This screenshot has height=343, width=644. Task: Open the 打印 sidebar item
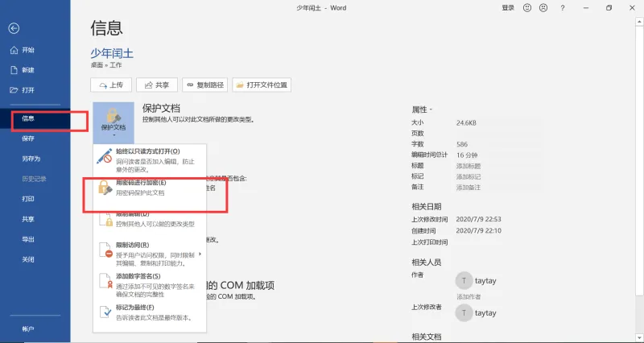[28, 199]
